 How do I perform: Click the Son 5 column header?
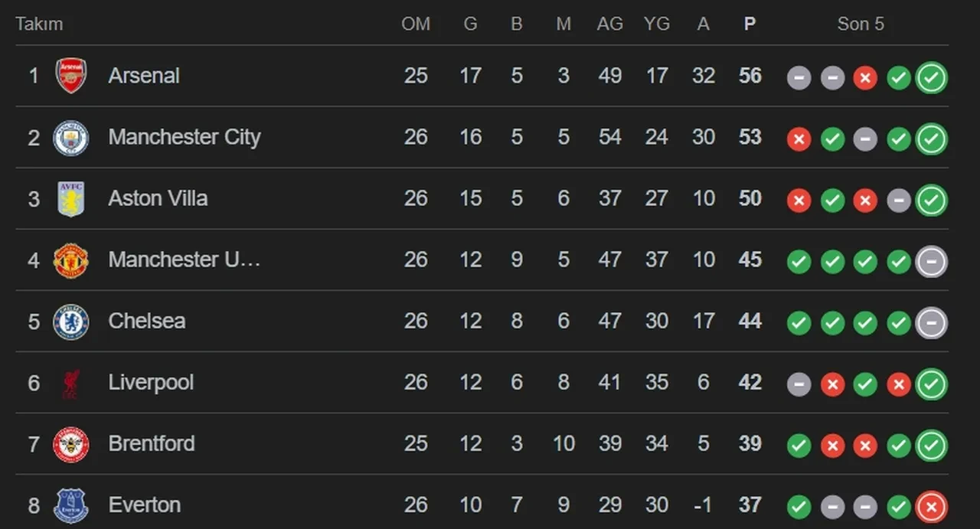point(861,24)
